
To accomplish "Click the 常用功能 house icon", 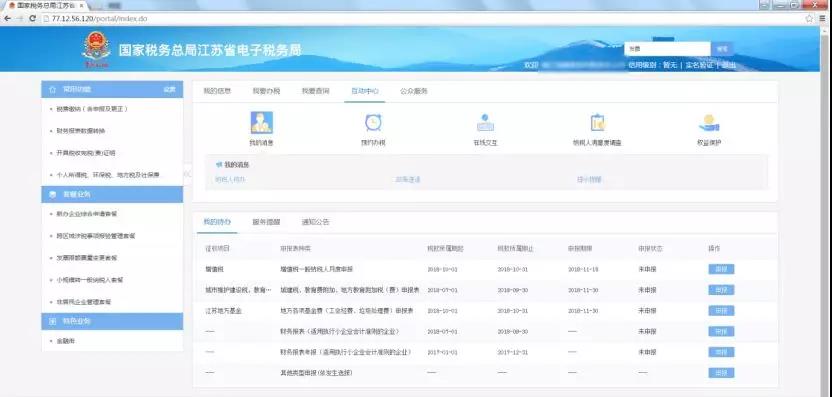I will point(53,90).
